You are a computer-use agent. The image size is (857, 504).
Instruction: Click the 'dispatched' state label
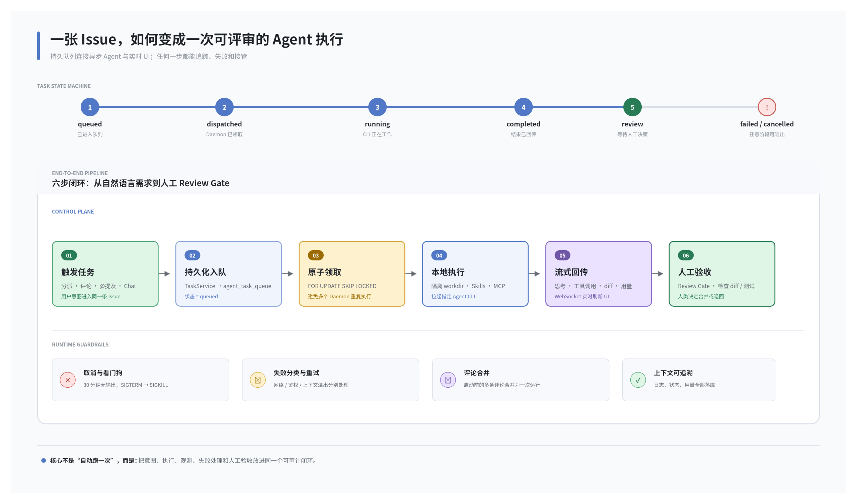[x=224, y=124]
